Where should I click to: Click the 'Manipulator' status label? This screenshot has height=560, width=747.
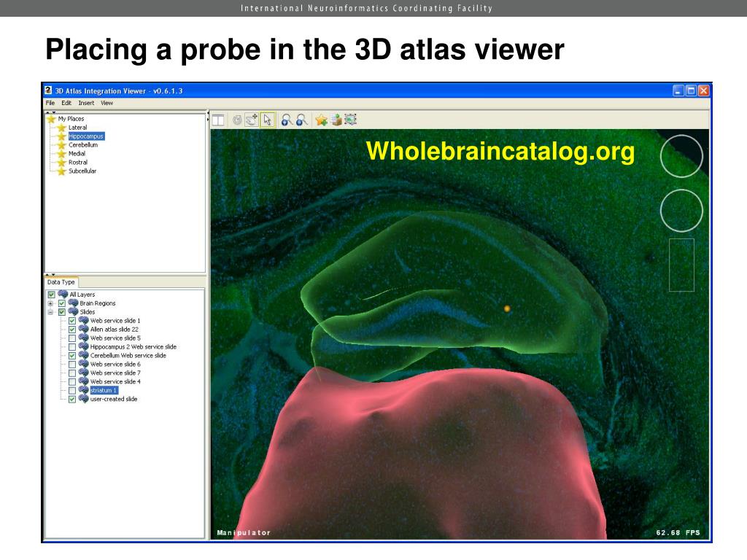click(x=244, y=532)
